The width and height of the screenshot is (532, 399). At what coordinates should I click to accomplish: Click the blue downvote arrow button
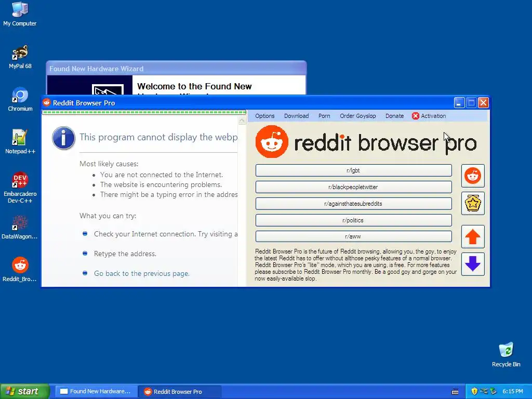(473, 264)
